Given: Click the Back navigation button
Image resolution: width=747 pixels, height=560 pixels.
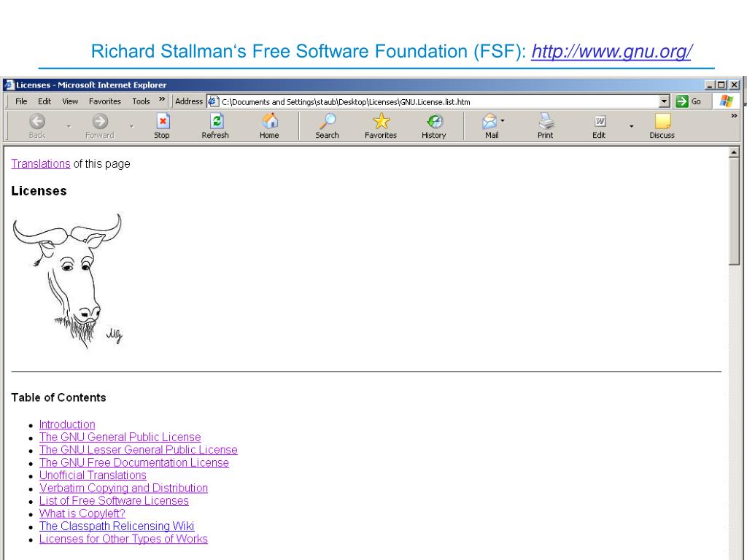Looking at the screenshot, I should point(37,126).
